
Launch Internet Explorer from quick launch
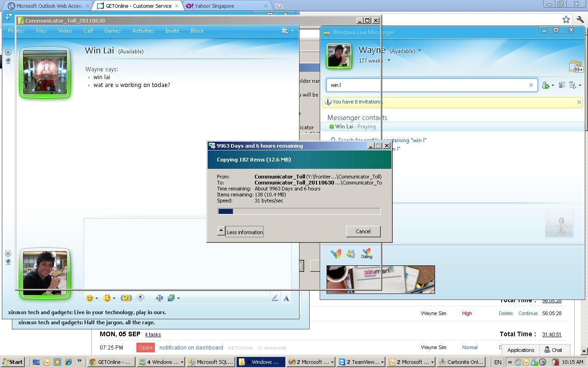(68, 362)
